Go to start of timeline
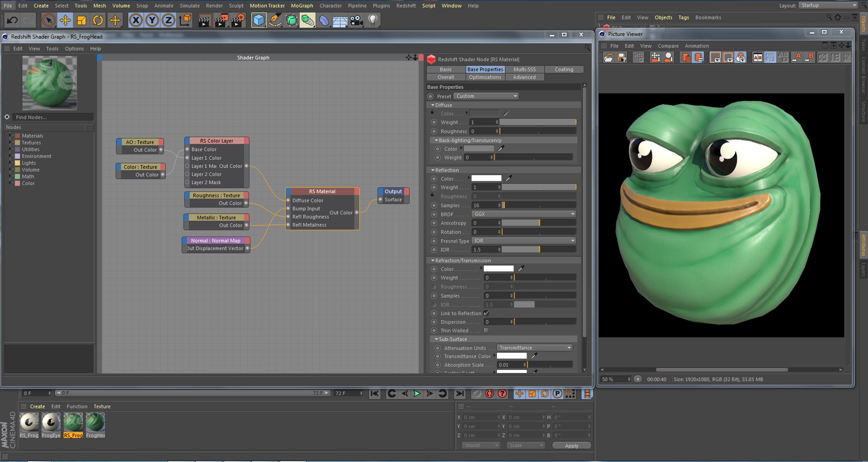Viewport: 868px width, 462px height. 375,394
